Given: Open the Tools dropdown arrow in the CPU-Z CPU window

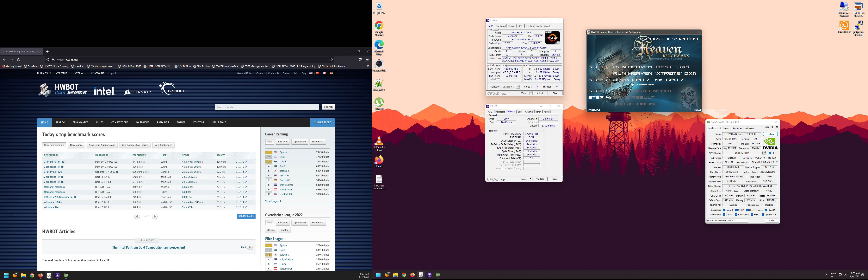Looking at the screenshot, I should tap(531, 93).
